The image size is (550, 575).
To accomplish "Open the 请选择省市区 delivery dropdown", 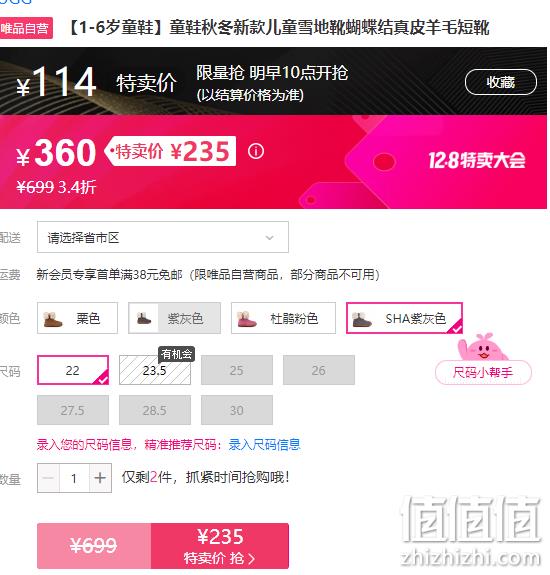I will click(x=163, y=237).
